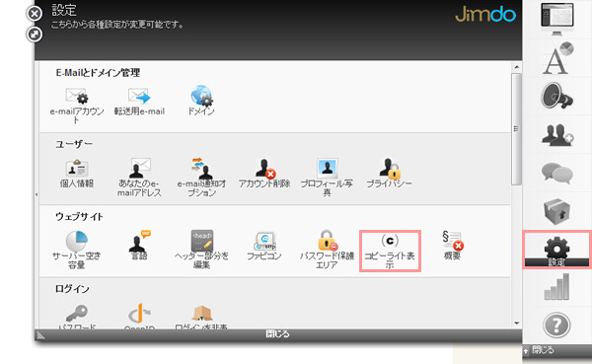Click scrollbar down arrow in settings panel
592x364 pixels.
pos(516,324)
